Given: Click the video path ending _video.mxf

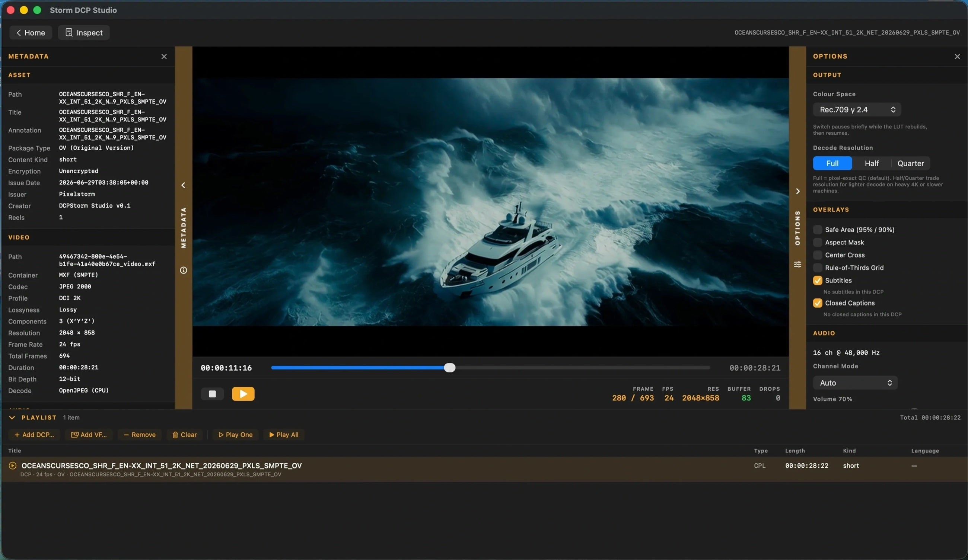Looking at the screenshot, I should coord(107,260).
